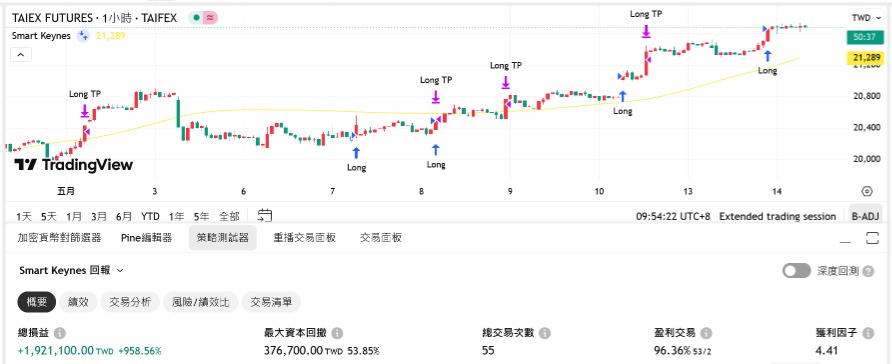892x364 pixels.
Task: Click info icon beside 獲利因子
Action: (x=868, y=333)
